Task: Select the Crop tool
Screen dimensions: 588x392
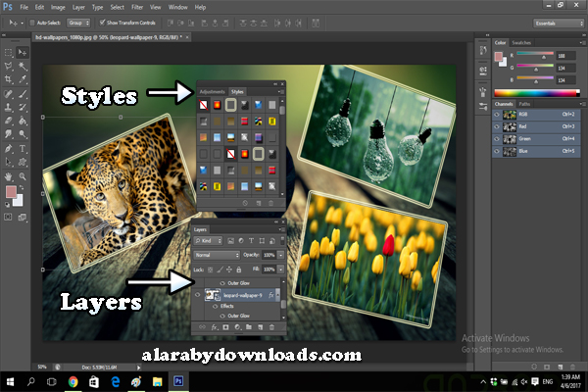Action: 8,79
